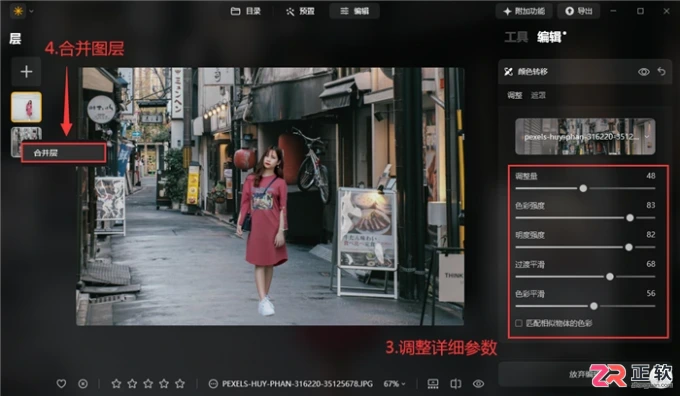This screenshot has height=396, width=680.
Task: Open the 编辑 edits panel tab
Action: point(549,37)
